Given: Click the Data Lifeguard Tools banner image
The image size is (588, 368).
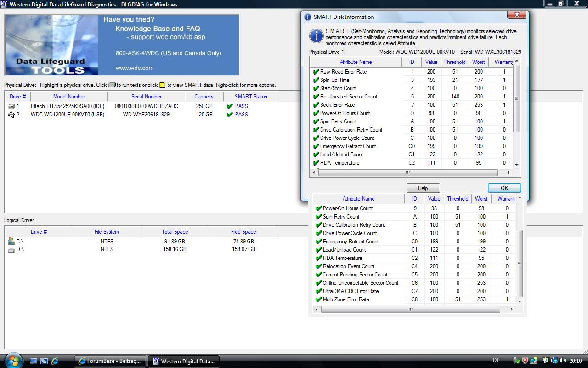Looking at the screenshot, I should [122, 45].
